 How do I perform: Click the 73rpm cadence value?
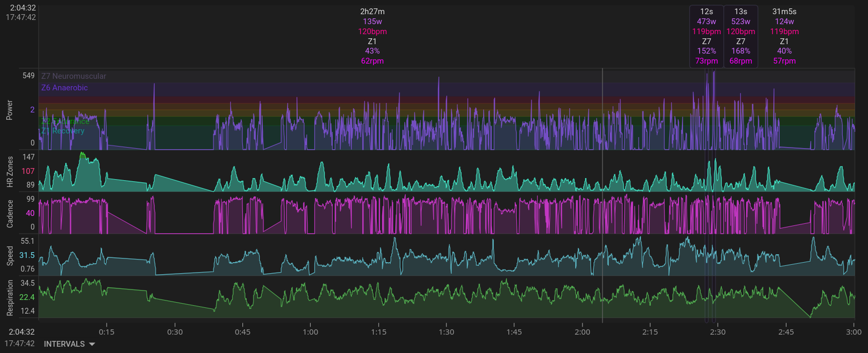click(x=707, y=61)
